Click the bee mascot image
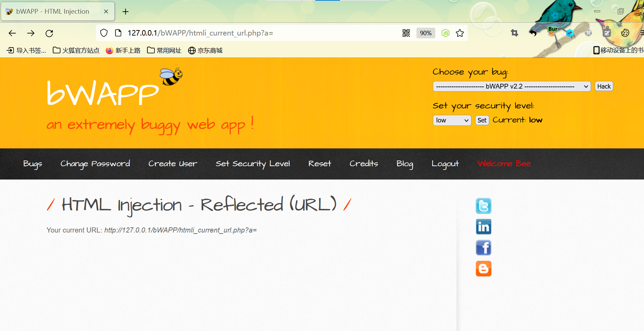 point(171,76)
